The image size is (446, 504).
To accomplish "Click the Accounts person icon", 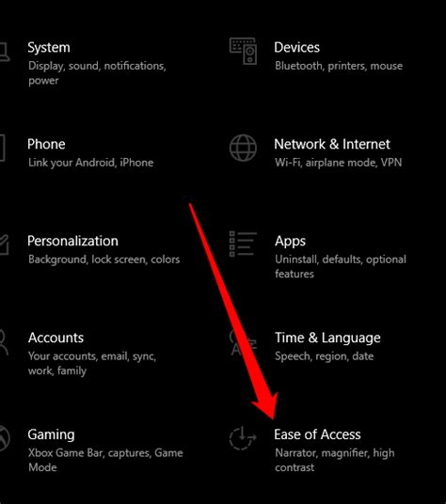I will pyautogui.click(x=4, y=342).
